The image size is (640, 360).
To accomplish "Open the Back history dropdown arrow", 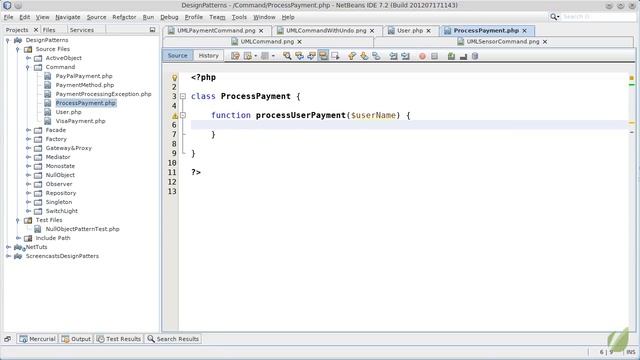I will 256,56.
